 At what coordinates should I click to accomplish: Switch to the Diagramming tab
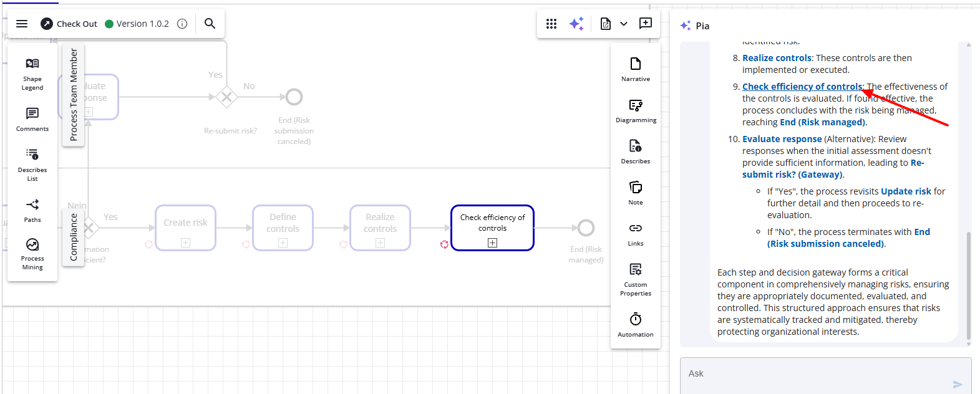point(636,110)
